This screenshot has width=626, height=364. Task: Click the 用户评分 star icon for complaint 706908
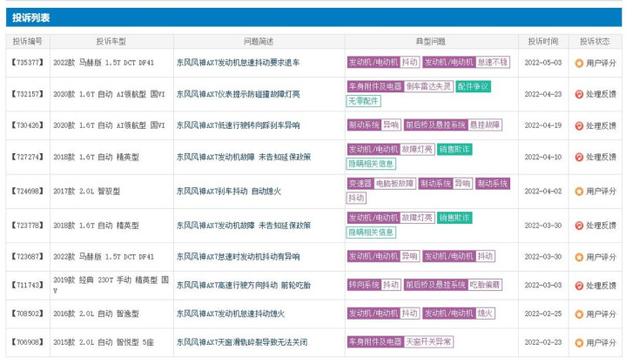[579, 343]
